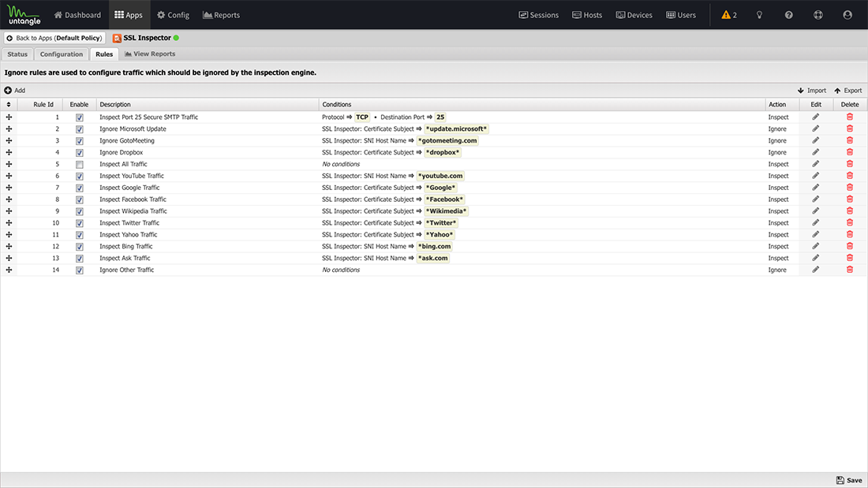Open the alerts warning icon showing 2
This screenshot has height=488, width=868.
728,15
